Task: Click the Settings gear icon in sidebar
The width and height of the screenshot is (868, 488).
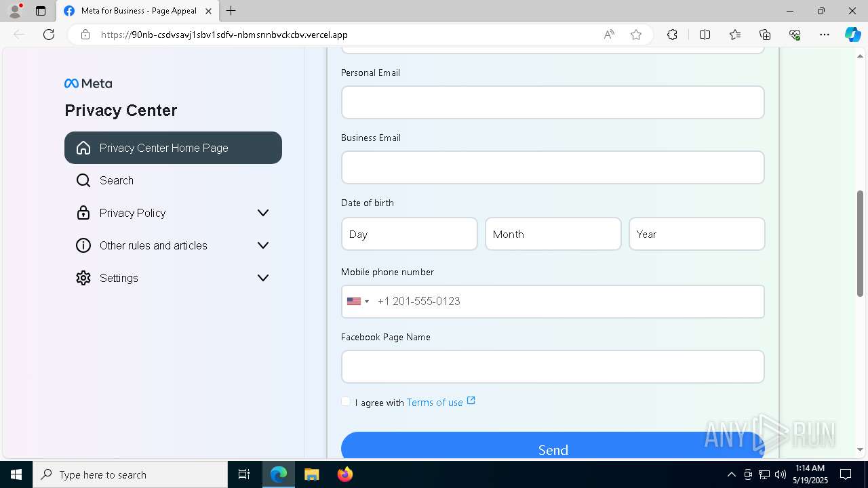Action: (83, 278)
